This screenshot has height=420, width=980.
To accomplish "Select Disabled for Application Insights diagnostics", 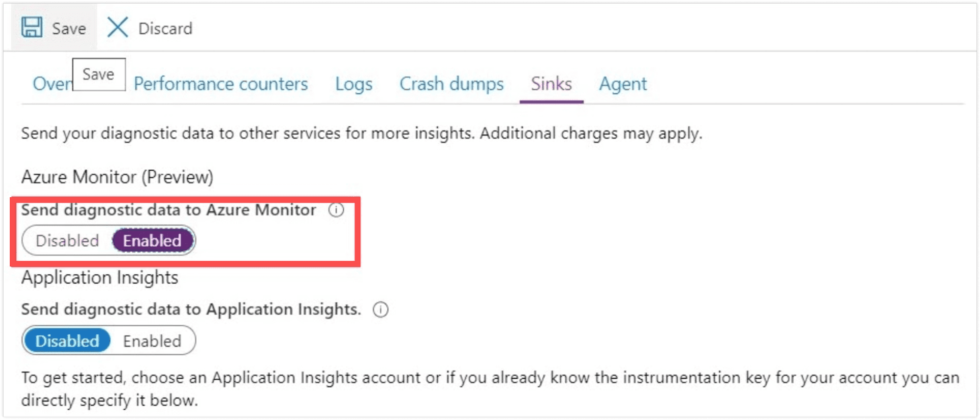I will pos(67,341).
